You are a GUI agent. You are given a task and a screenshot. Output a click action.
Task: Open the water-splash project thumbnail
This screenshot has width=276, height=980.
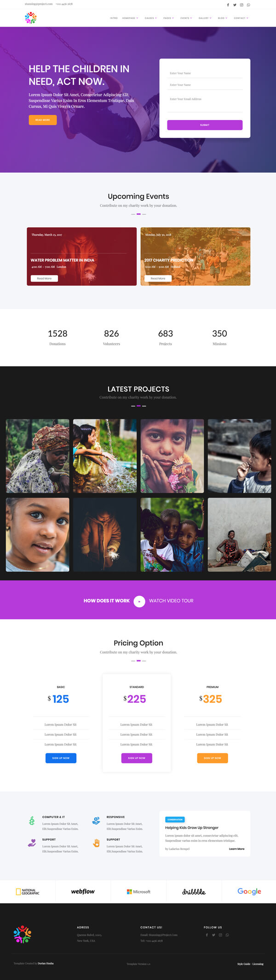pos(105,456)
